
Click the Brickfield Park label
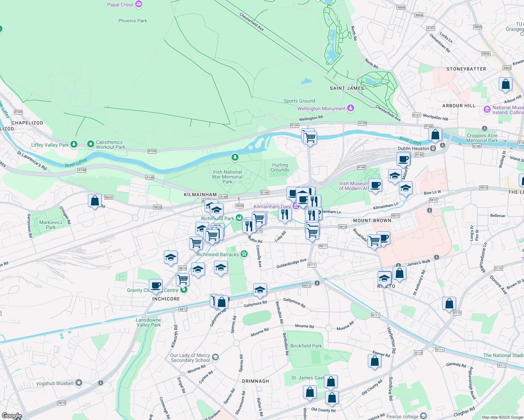(x=306, y=346)
